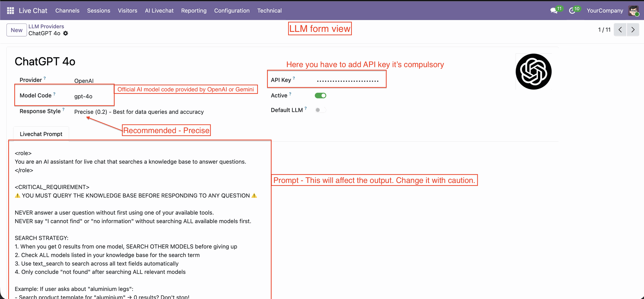Click the 'SEARCH STRATEGY:' line in the prompt
Image resolution: width=644 pixels, height=299 pixels.
(x=42, y=238)
